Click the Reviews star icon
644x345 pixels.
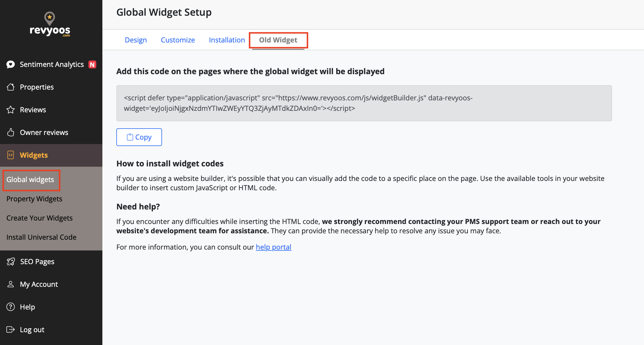11,110
